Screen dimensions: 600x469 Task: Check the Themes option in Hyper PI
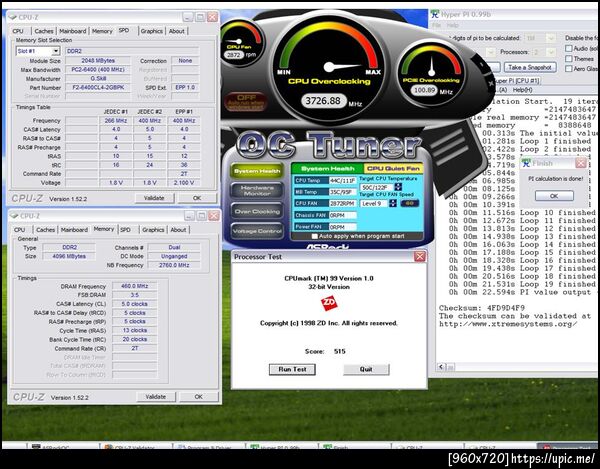[569, 59]
